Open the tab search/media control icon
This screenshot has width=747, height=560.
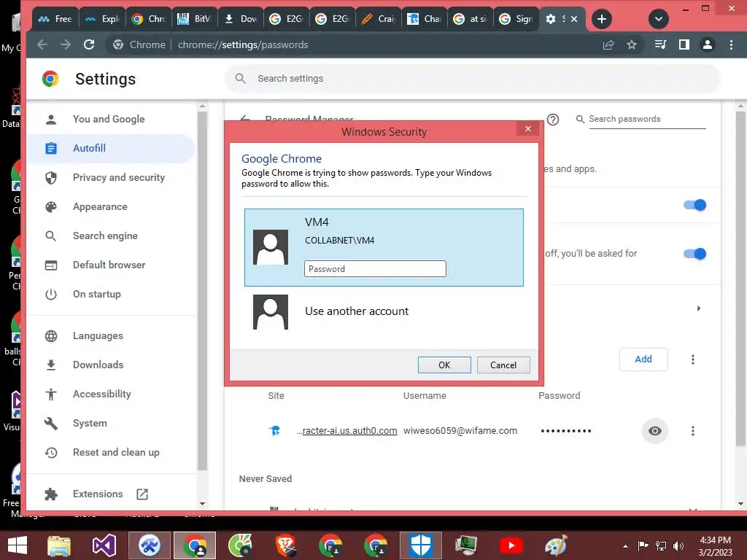click(x=660, y=44)
